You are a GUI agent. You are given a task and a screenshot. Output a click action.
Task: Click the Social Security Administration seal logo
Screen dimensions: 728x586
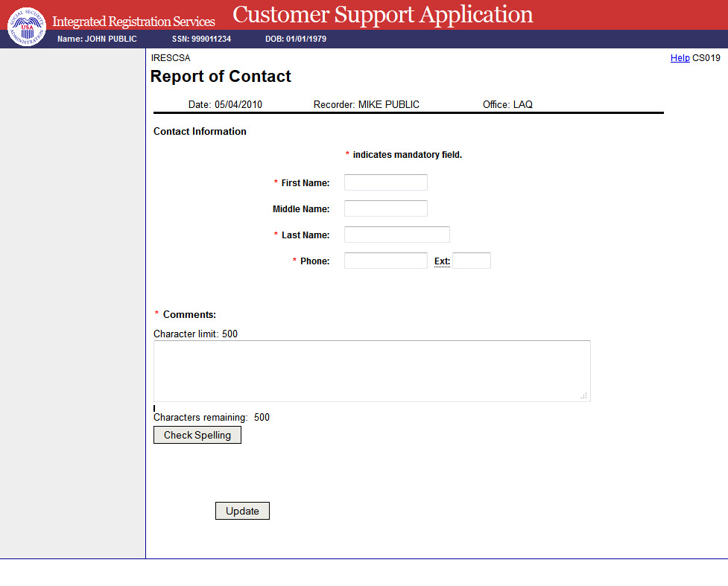(26, 26)
